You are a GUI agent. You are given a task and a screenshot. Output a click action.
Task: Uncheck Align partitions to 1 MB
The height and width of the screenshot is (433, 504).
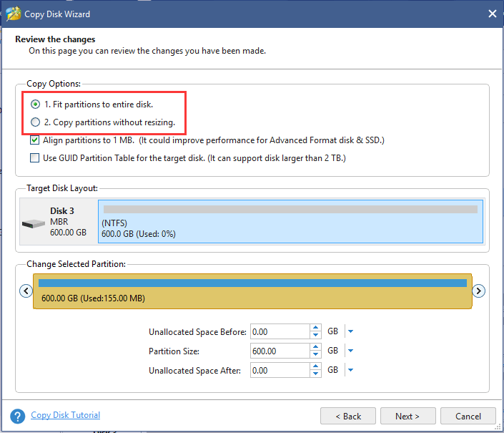pyautogui.click(x=35, y=140)
